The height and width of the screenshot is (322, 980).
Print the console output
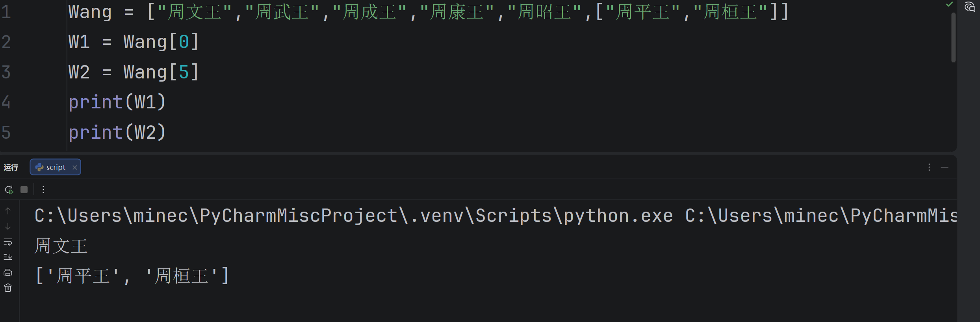pos(8,272)
